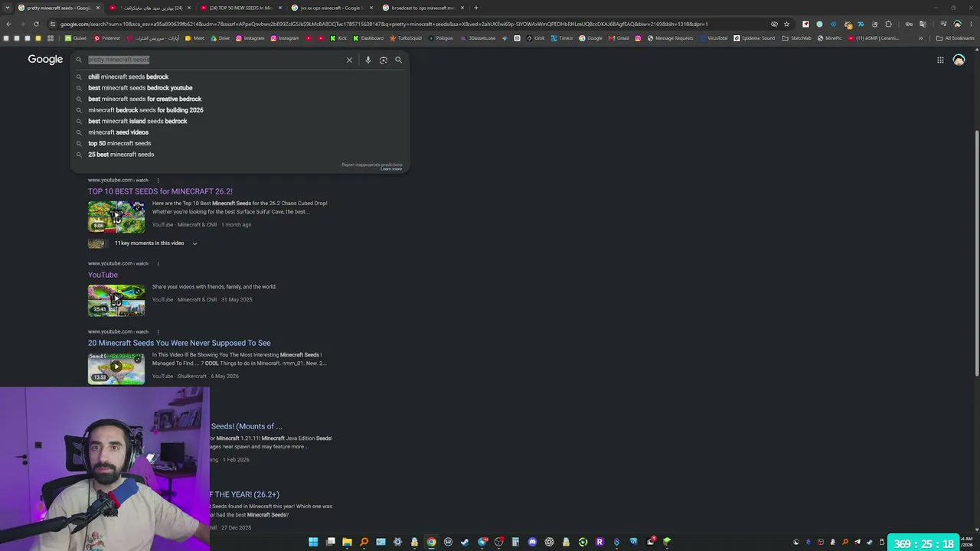
Task: Switch to the Persian-titled YouTube tab
Action: pos(151,8)
